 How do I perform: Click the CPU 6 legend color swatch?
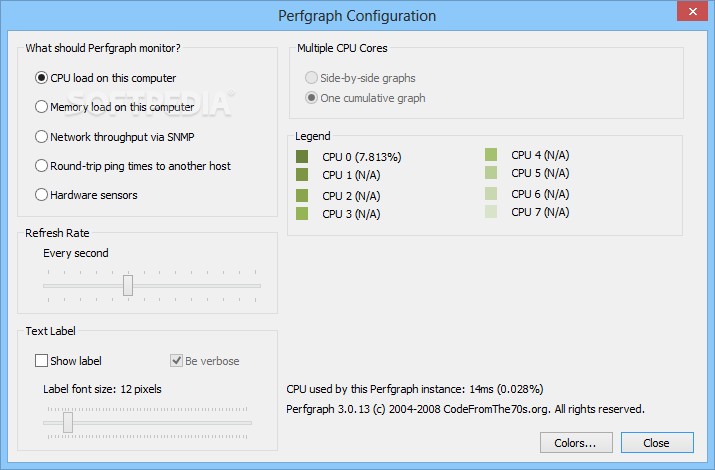491,194
